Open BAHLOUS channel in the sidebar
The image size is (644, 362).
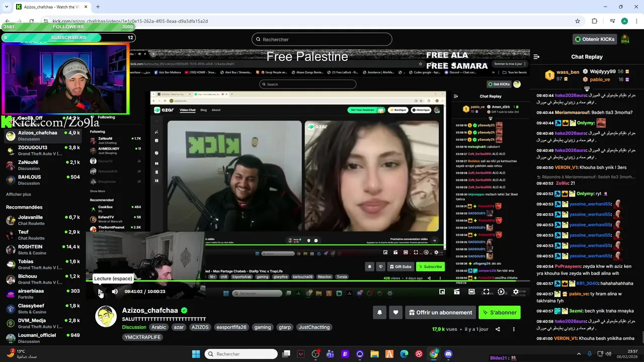coord(43,180)
